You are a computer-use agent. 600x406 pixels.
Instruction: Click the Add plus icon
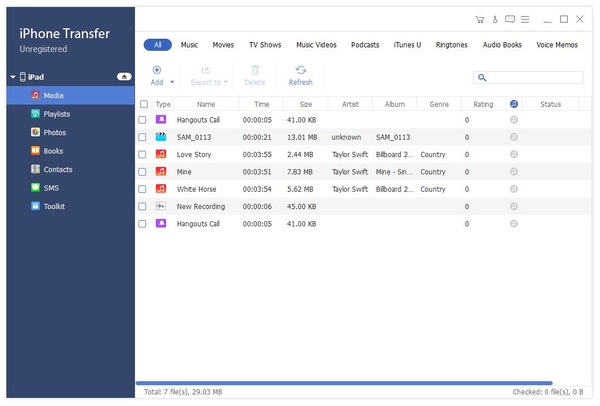click(x=157, y=70)
